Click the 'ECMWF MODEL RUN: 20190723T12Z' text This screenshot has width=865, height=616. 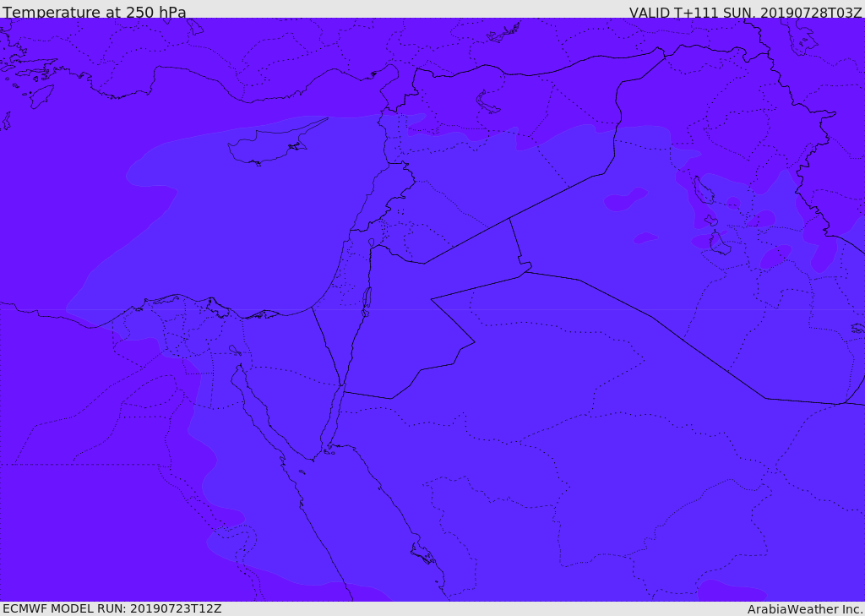(112, 608)
